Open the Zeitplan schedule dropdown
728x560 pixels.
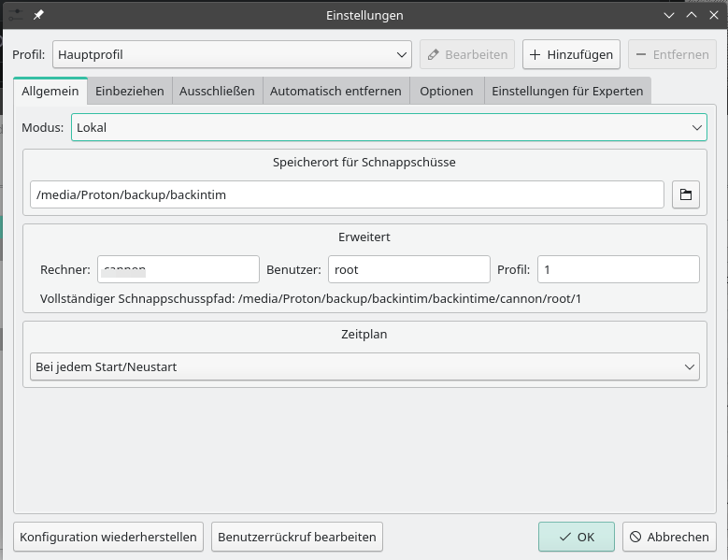tap(364, 366)
